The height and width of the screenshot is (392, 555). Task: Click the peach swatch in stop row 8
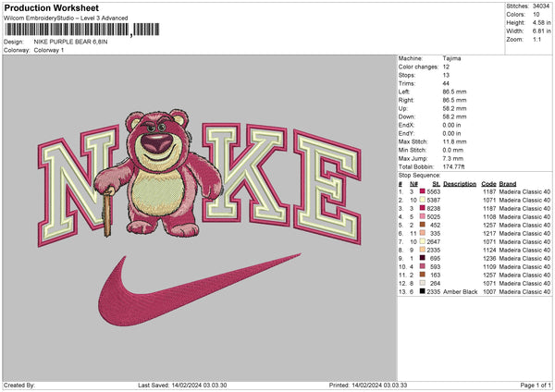pos(423,250)
